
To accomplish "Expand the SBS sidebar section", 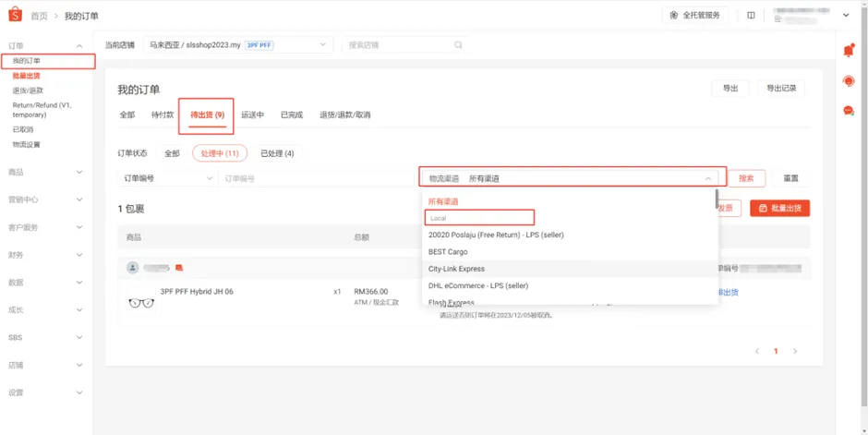I will tap(79, 338).
